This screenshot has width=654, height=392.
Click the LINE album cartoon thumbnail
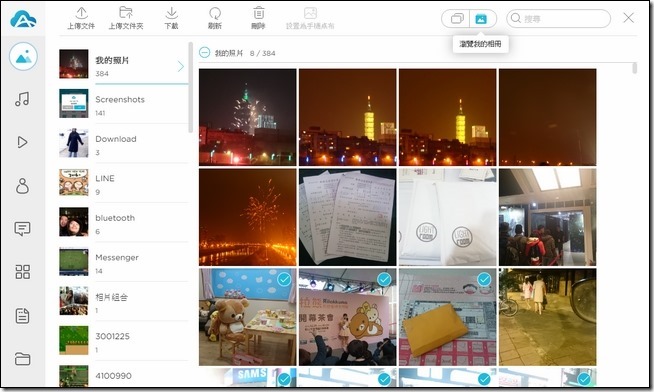(x=74, y=182)
